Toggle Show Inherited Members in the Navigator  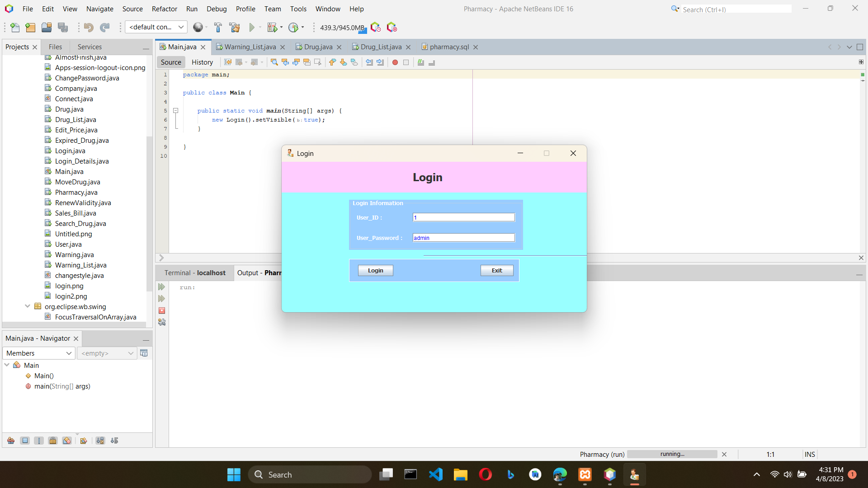pyautogui.click(x=11, y=441)
